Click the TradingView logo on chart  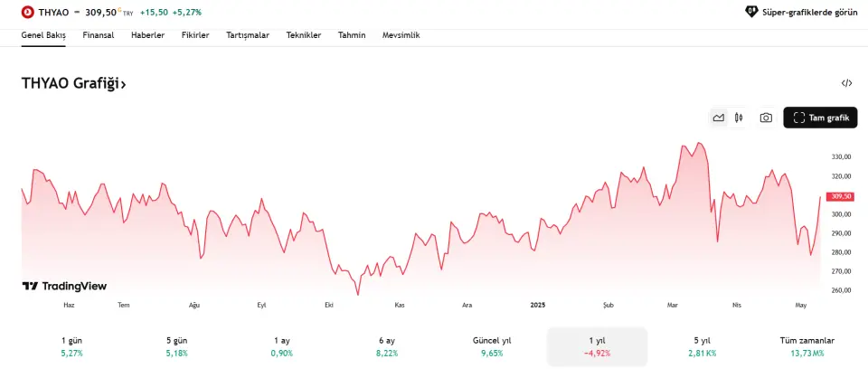pos(64,286)
